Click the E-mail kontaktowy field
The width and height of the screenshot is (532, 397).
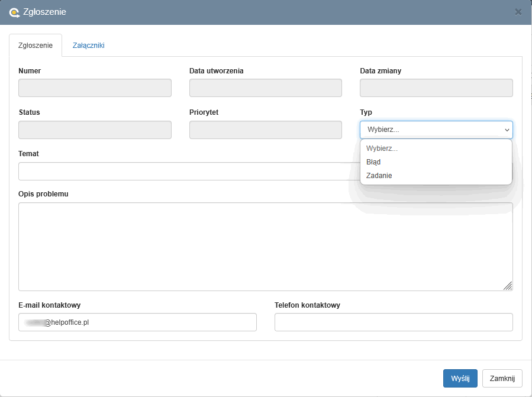pyautogui.click(x=137, y=322)
